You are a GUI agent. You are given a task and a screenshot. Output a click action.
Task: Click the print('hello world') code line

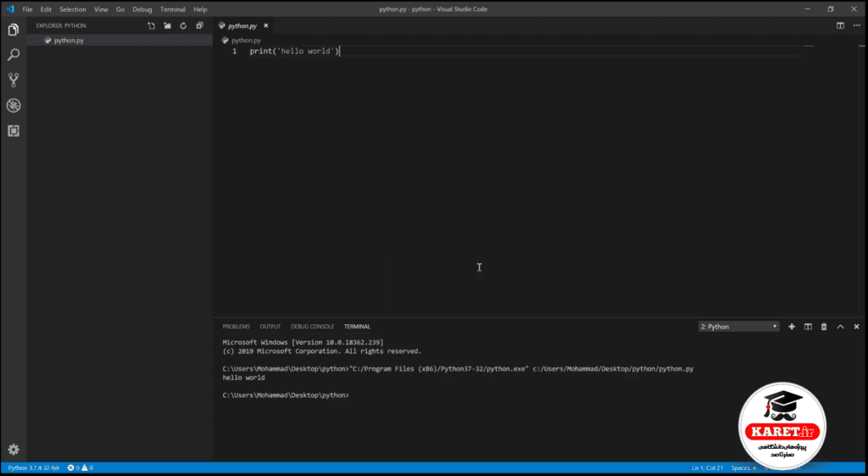[294, 51]
